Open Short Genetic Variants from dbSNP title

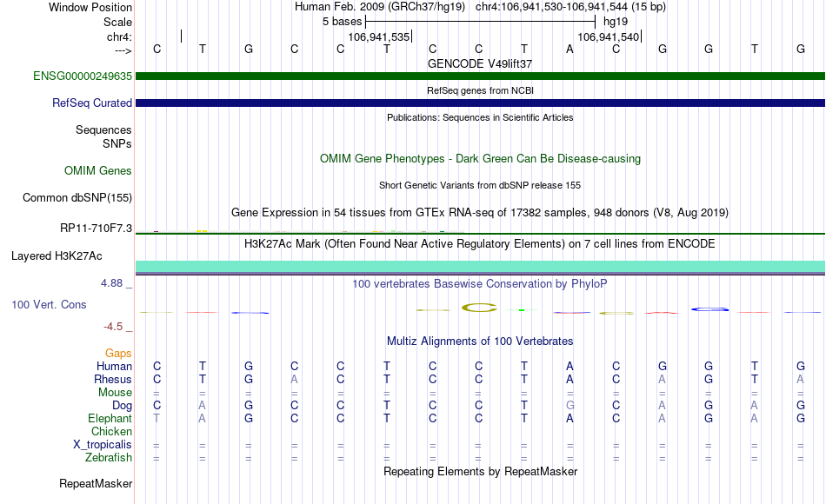(x=480, y=185)
